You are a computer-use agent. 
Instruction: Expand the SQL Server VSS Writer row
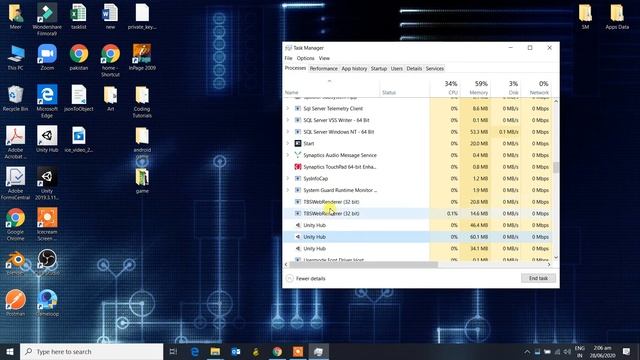(288, 120)
